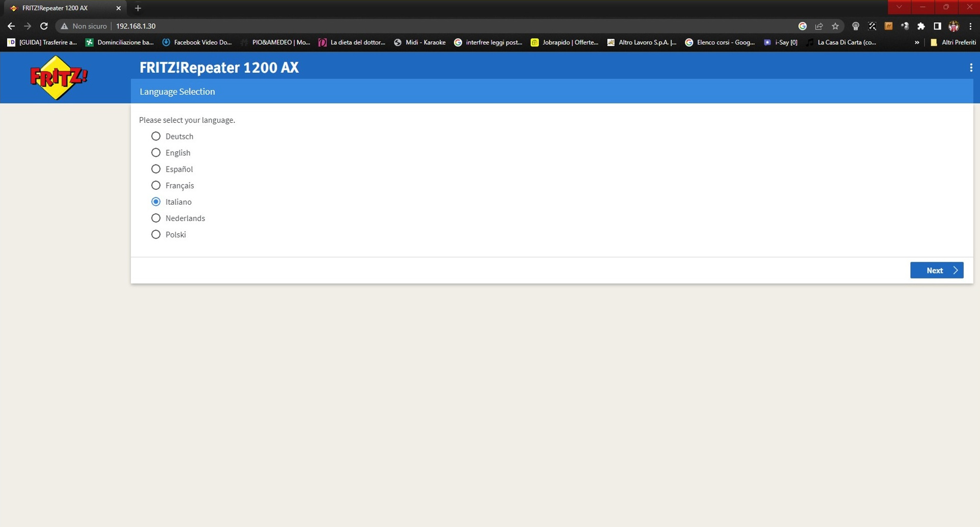Open the Altri Preferiti folder
980x527 pixels.
(x=953, y=42)
